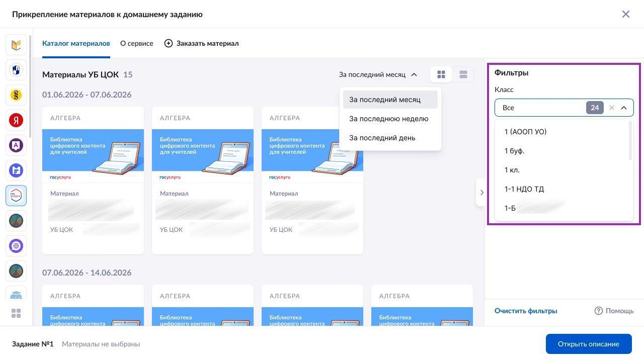Select За последнюю неделю option
The width and height of the screenshot is (644, 362).
[390, 119]
